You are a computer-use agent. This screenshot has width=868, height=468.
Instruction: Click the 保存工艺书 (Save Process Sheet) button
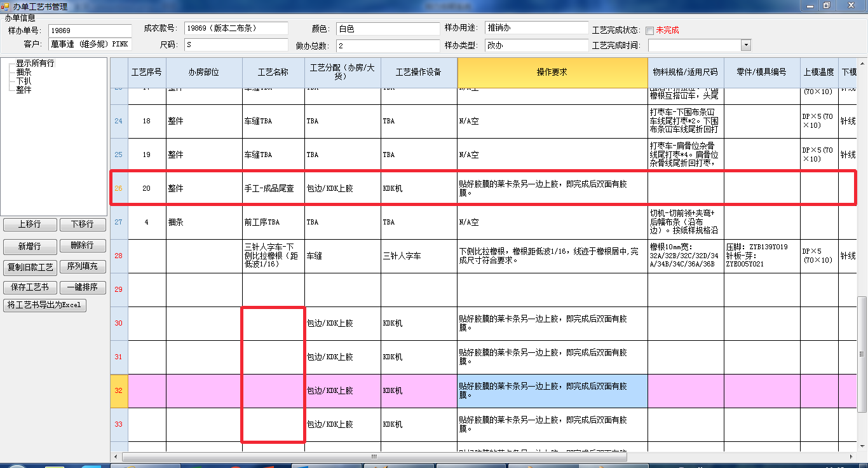29,287
